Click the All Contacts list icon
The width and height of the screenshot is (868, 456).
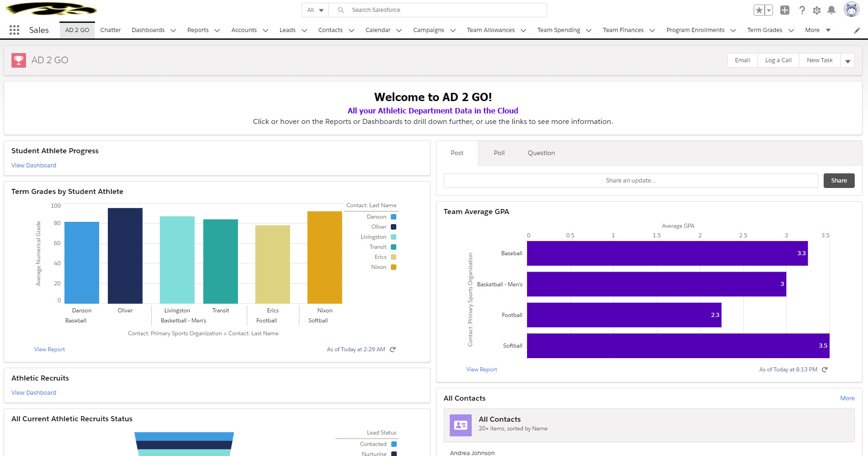click(x=461, y=425)
